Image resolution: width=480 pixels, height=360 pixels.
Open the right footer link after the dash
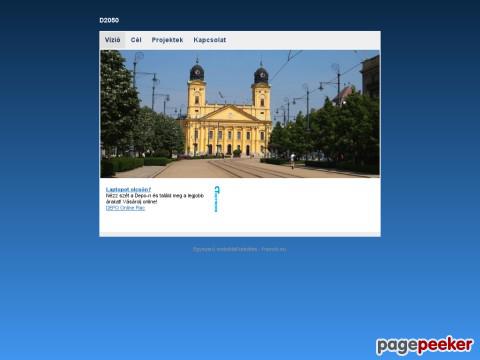tap(274, 249)
